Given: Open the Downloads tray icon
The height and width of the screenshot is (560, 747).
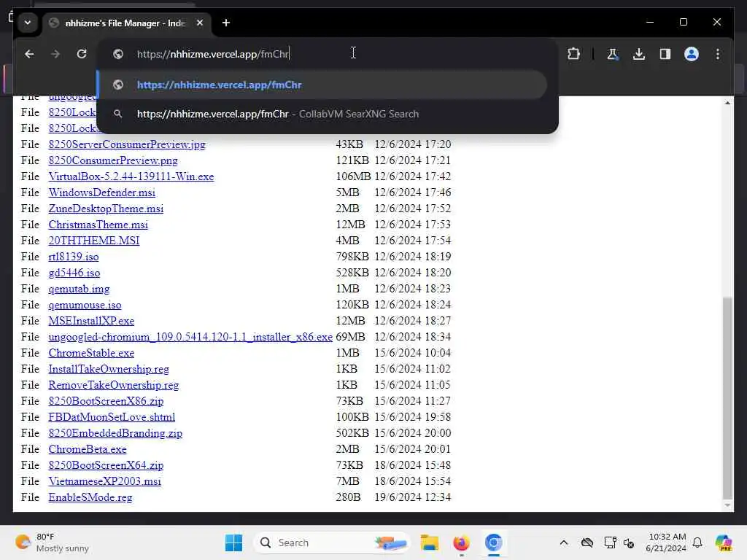Looking at the screenshot, I should pos(639,54).
